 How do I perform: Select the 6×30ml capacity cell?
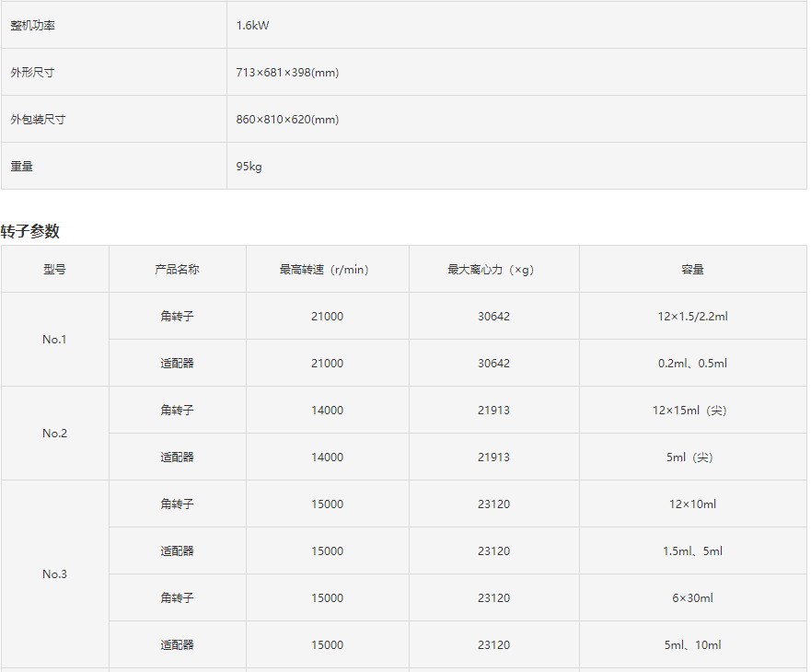[692, 598]
